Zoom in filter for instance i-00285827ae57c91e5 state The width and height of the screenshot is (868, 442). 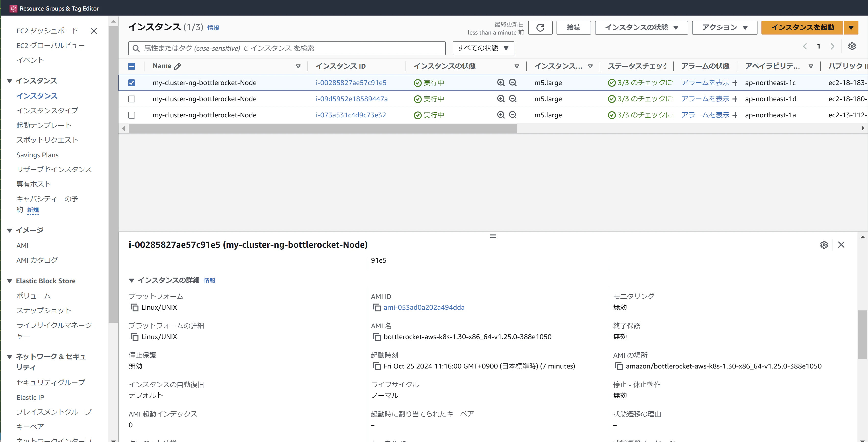[501, 83]
